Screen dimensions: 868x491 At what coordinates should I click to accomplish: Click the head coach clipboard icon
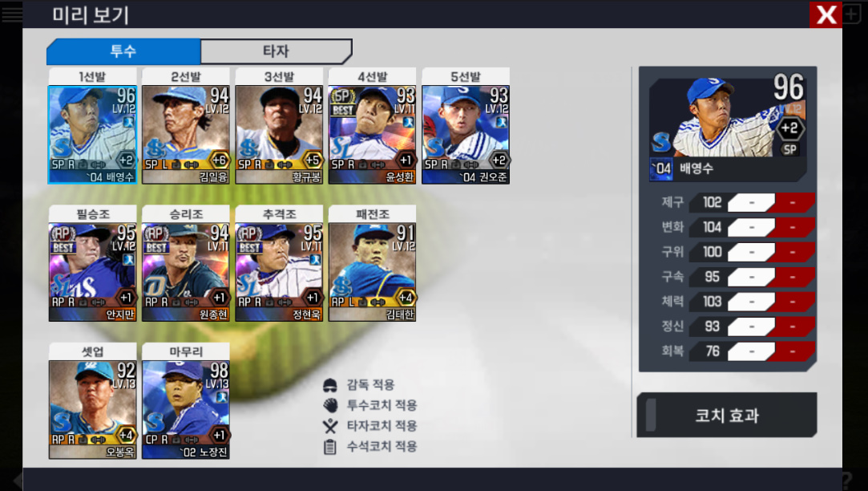coord(330,447)
